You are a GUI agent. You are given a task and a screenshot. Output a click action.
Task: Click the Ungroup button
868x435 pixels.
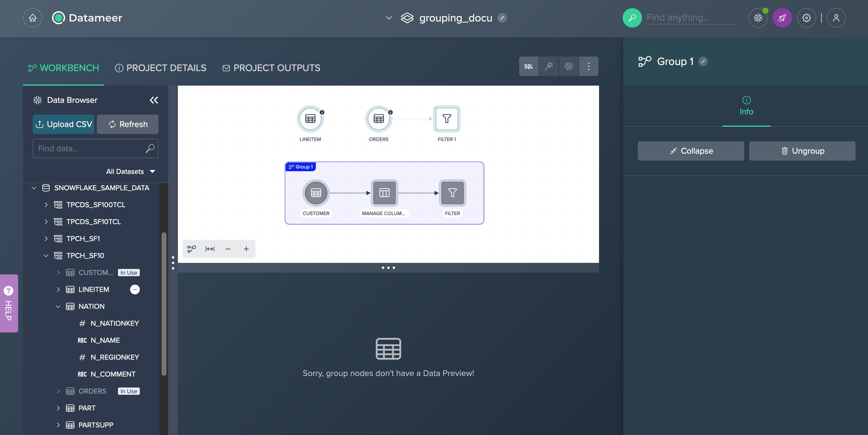tap(802, 151)
